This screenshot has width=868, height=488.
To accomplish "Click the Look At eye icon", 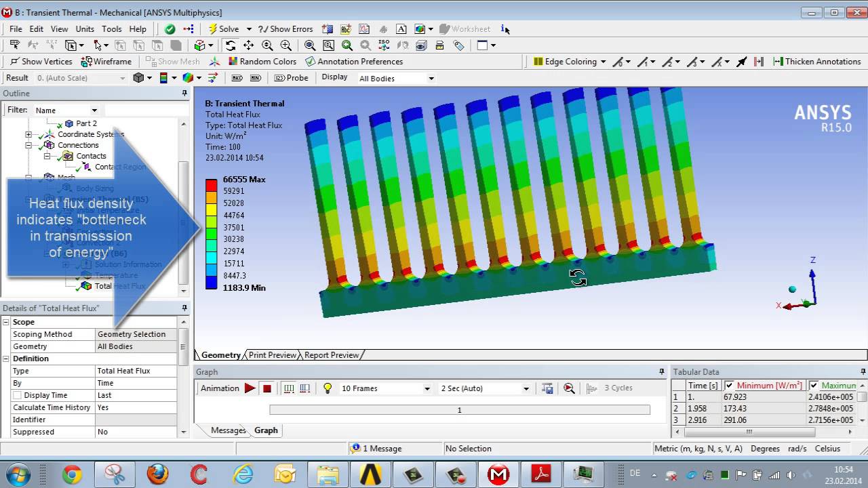I will [421, 45].
